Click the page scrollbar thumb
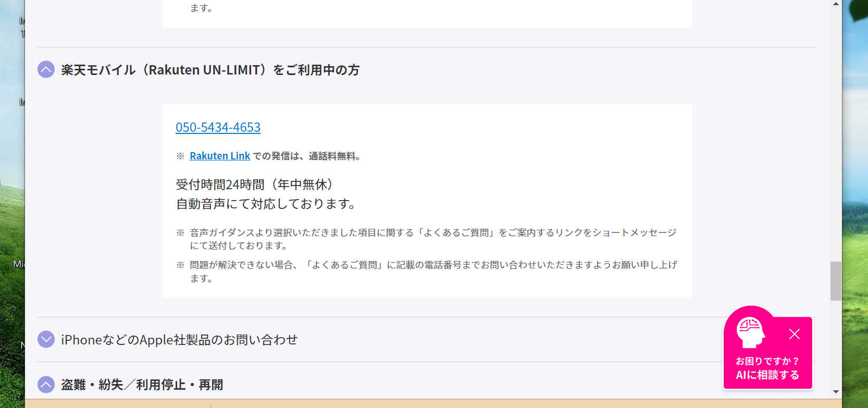The width and height of the screenshot is (868, 408). pyautogui.click(x=836, y=281)
